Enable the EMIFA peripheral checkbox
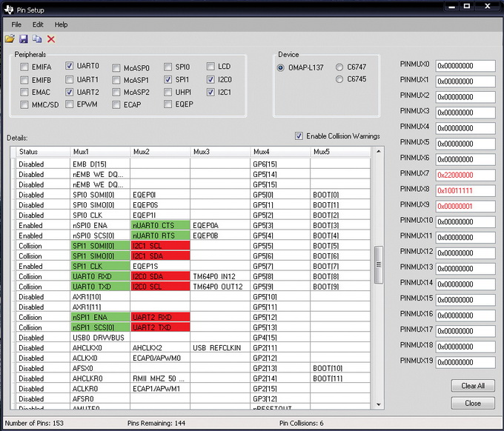Image resolution: width=504 pixels, height=431 pixels. coord(25,67)
